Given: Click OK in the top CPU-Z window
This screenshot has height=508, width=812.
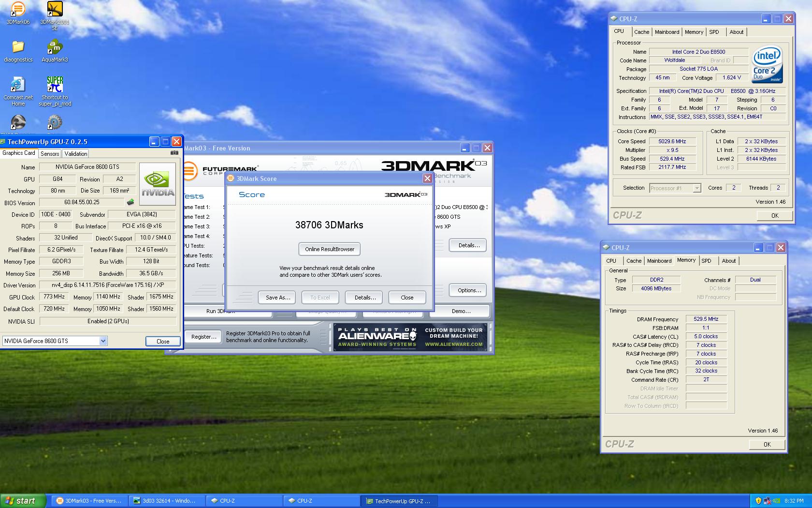Looking at the screenshot, I should [775, 216].
